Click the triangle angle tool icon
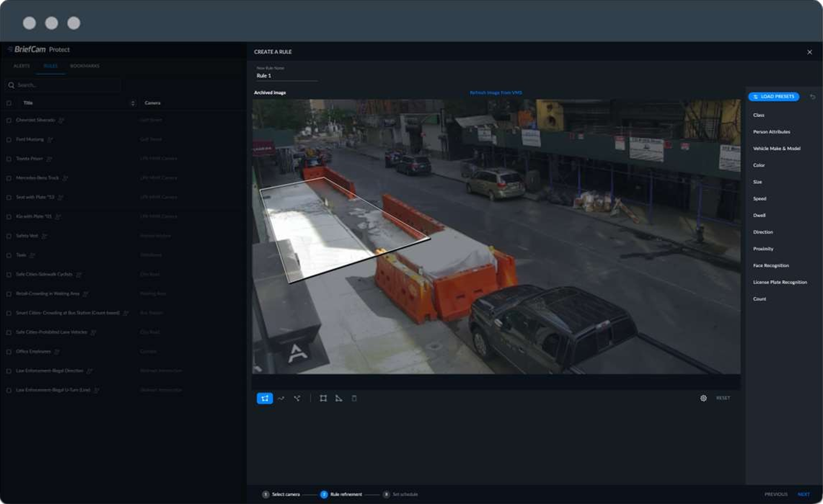The height and width of the screenshot is (504, 823). pyautogui.click(x=339, y=398)
